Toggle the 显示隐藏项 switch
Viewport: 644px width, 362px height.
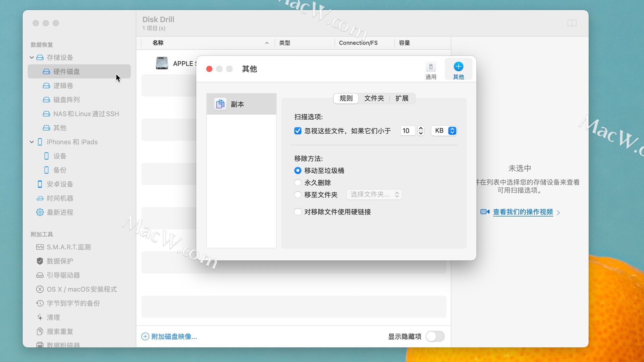[x=435, y=336]
